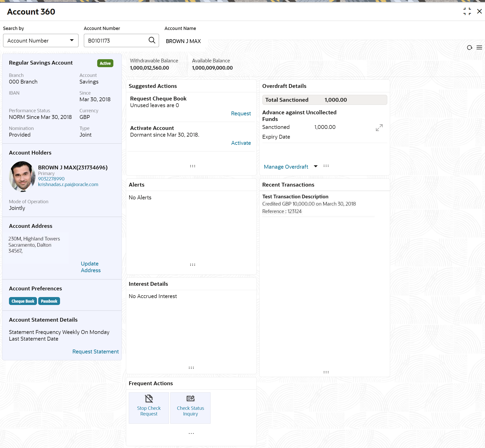Click the 'Jointly' mode of operation value

tap(17, 208)
